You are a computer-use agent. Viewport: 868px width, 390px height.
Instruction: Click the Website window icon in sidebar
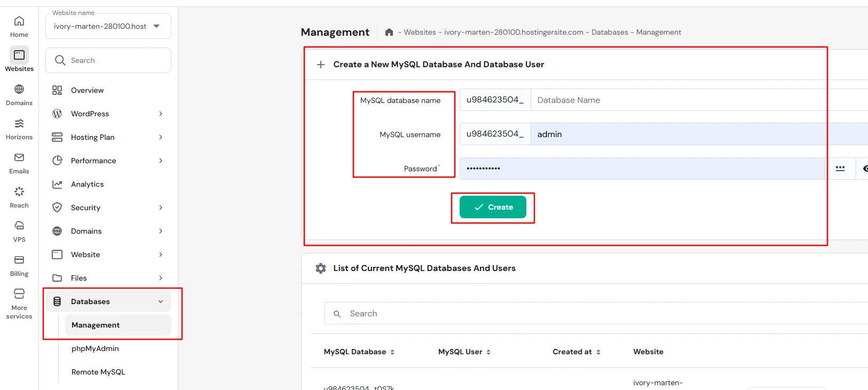pos(57,254)
